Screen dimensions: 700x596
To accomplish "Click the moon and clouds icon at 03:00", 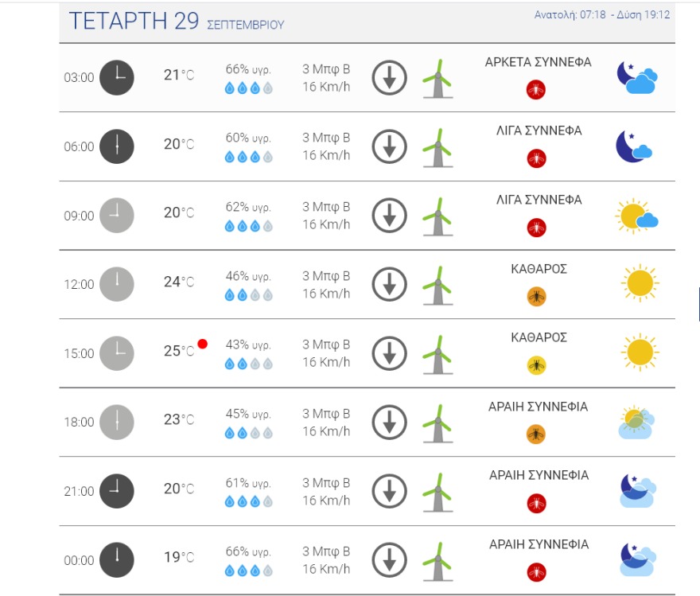I will pos(636,77).
